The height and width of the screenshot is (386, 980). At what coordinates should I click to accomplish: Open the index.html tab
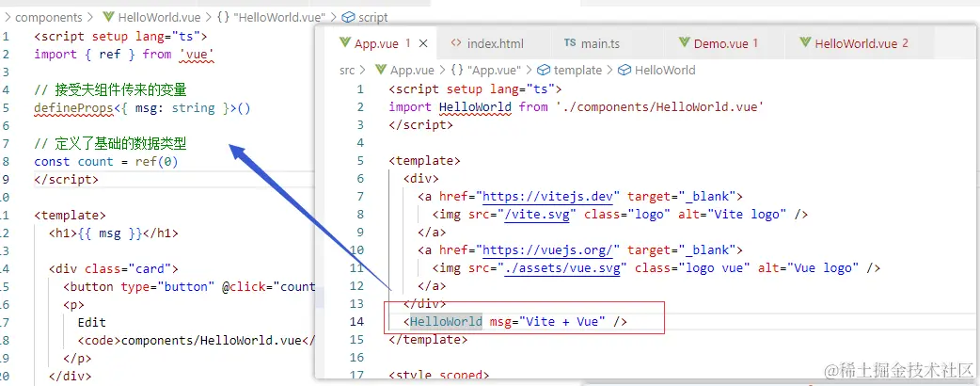click(x=495, y=43)
